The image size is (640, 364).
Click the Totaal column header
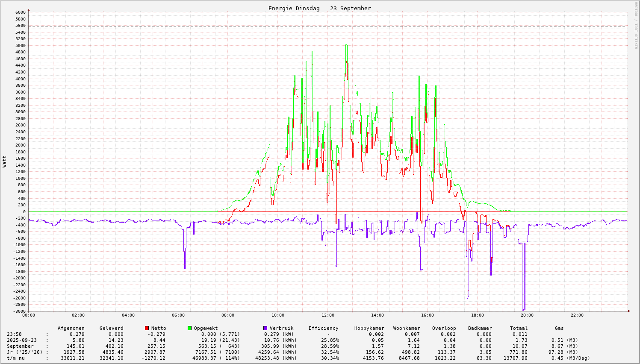pyautogui.click(x=519, y=328)
